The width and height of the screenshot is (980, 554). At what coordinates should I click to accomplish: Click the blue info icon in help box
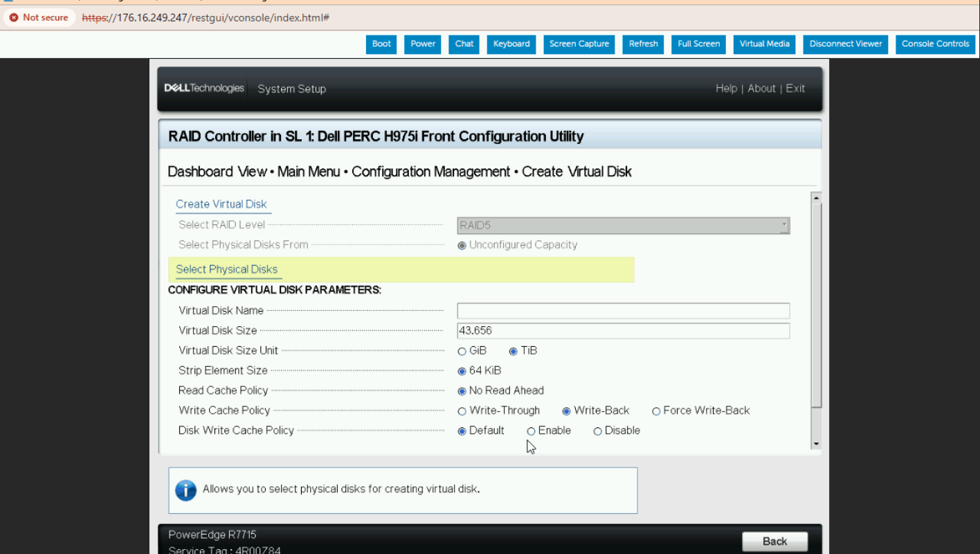click(x=185, y=490)
